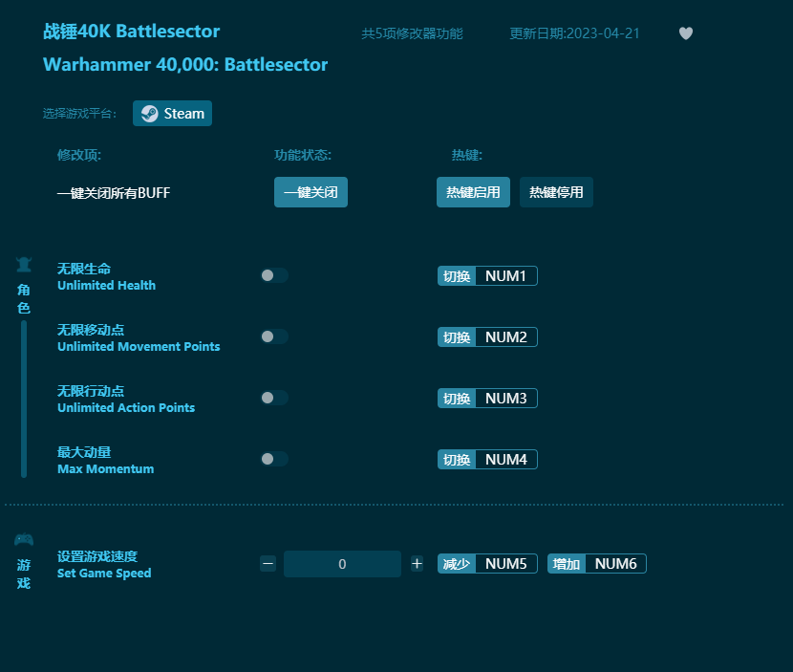The width and height of the screenshot is (793, 672).
Task: Click the gamepad (游戏) section icon
Action: [x=24, y=539]
